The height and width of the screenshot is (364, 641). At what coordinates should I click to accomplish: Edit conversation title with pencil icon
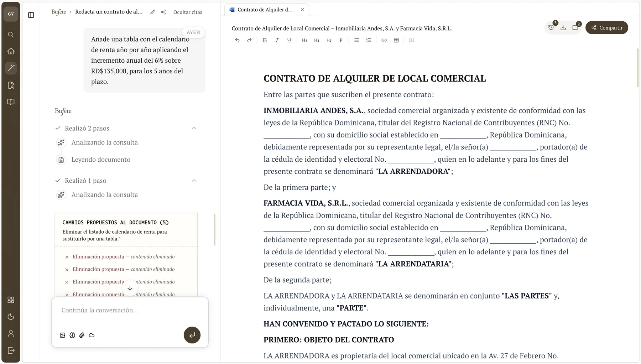[153, 12]
